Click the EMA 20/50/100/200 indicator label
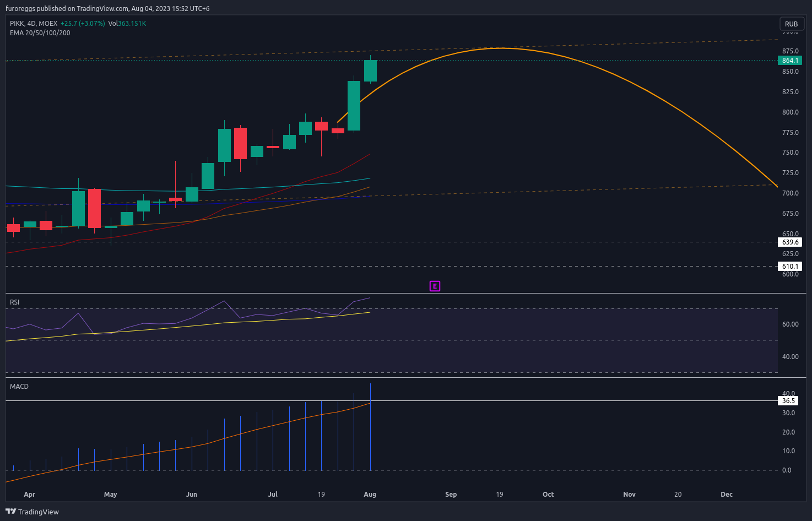 click(40, 33)
